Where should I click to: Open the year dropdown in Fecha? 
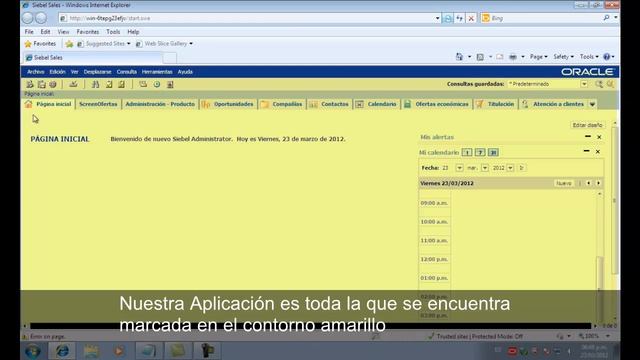click(510, 168)
